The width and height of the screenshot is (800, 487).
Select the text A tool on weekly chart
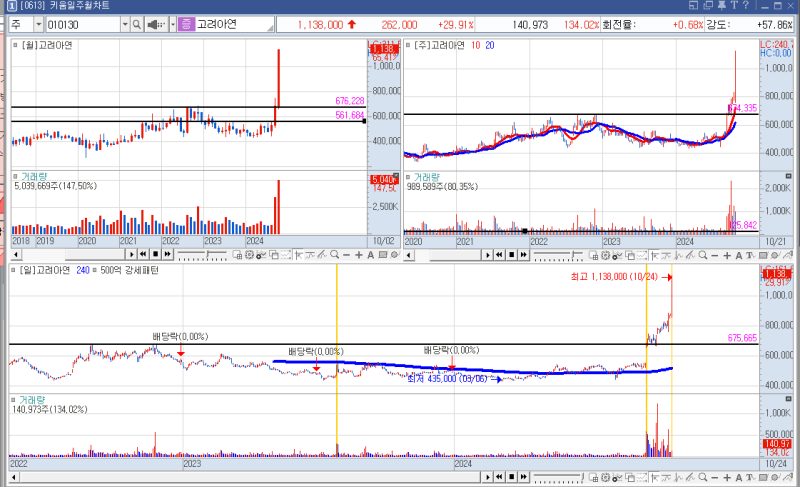coord(739,255)
